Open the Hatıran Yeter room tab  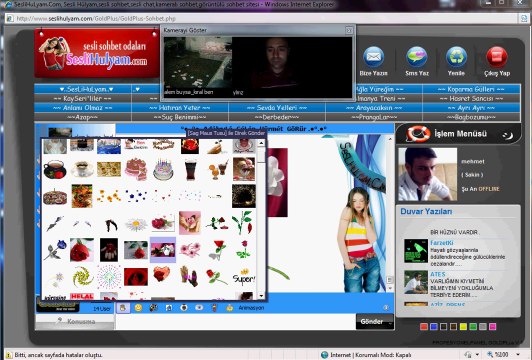point(180,108)
